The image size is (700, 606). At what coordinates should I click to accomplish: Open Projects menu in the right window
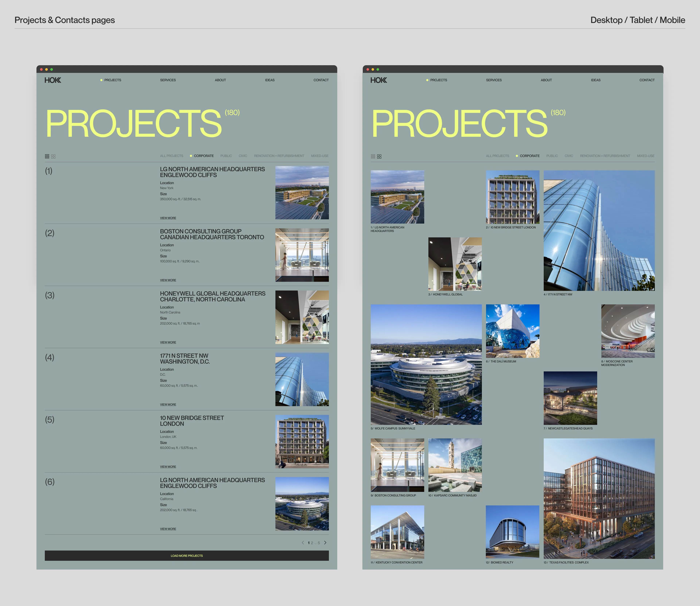pos(438,80)
